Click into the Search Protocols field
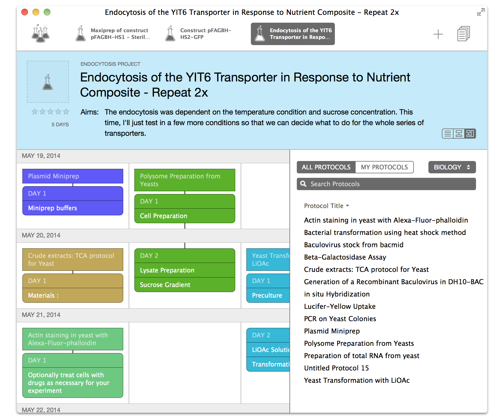The width and height of the screenshot is (504, 420). pos(386,184)
